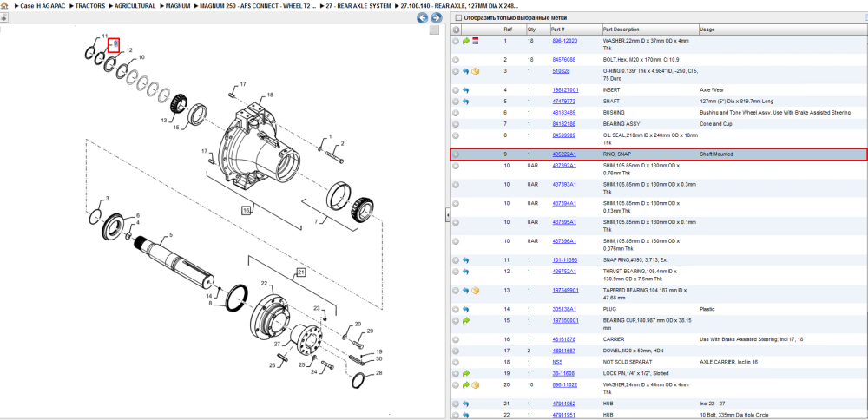Select the circle for OIL SEAL row
Image resolution: width=868 pixels, height=420 pixels.
click(x=456, y=135)
